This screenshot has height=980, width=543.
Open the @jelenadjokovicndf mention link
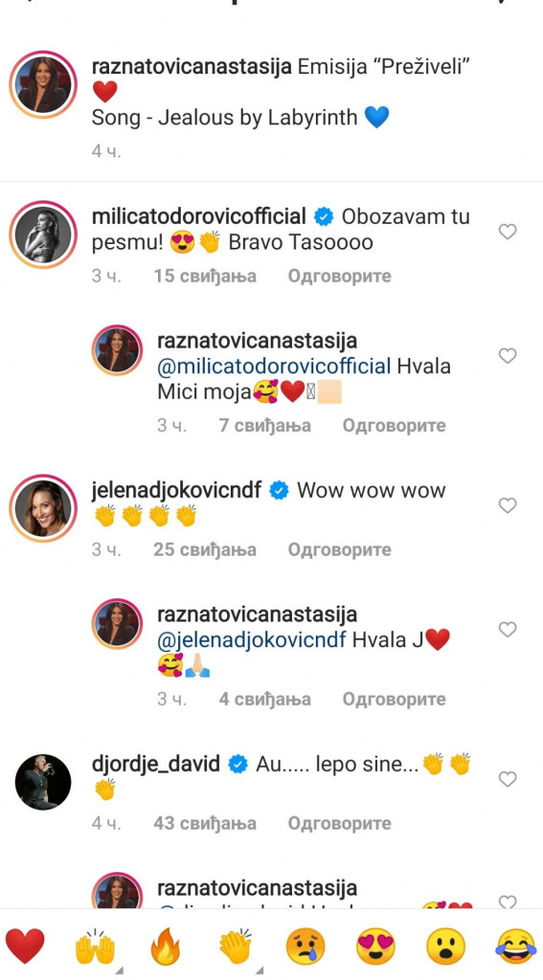pos(252,639)
